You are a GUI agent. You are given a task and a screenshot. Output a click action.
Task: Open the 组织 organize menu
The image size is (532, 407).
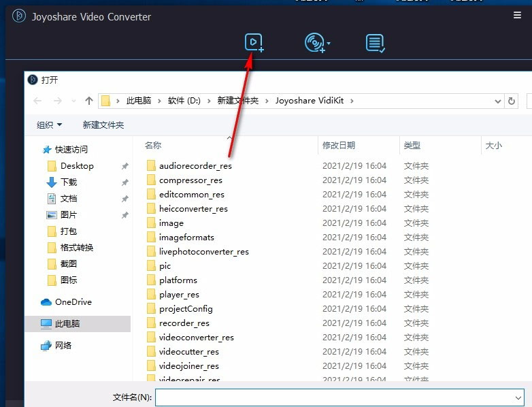tap(49, 125)
